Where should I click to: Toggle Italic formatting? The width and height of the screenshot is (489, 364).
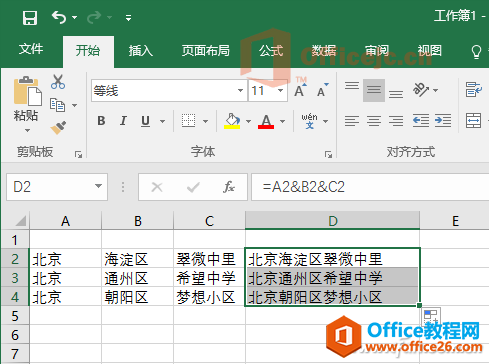[123, 121]
